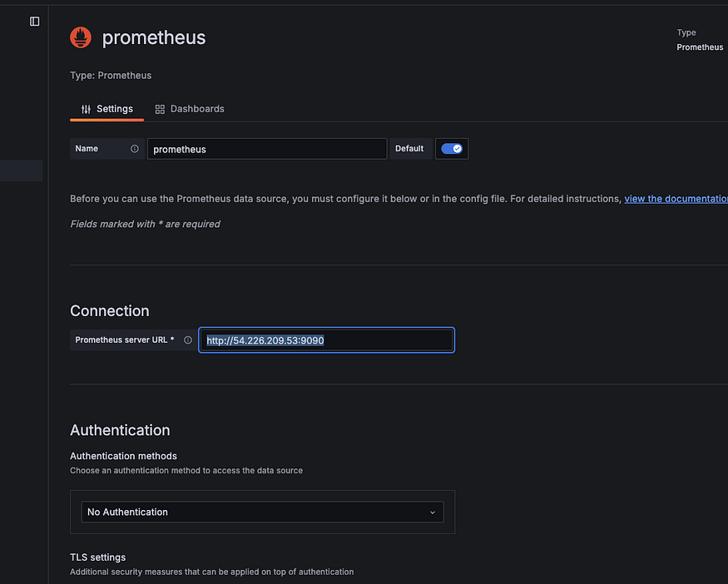
Task: Click the chevron arrow in authentication selector
Action: [432, 512]
